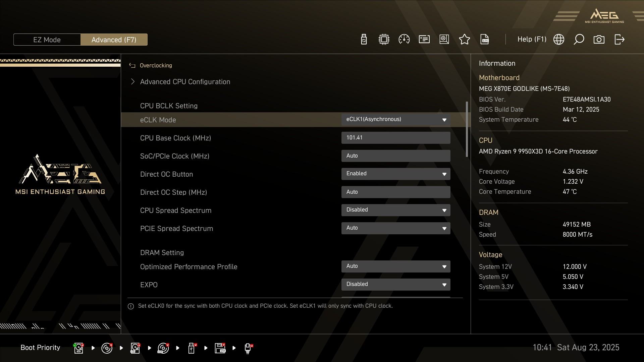Switch to EZ Mode tab

click(47, 40)
